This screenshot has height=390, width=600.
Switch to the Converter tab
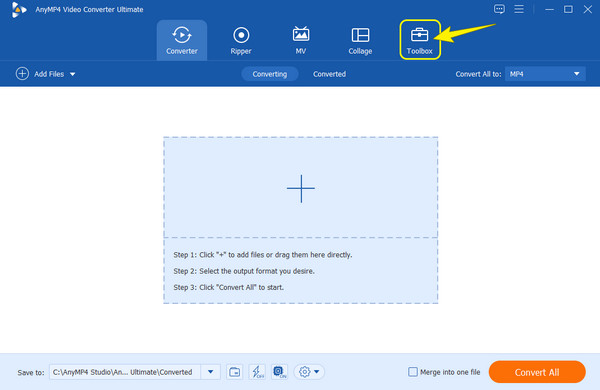point(182,40)
